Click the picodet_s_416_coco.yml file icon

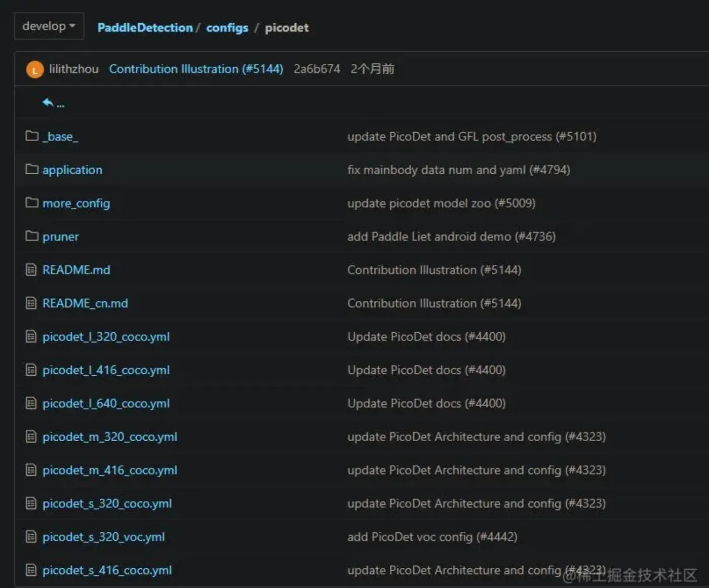pyautogui.click(x=31, y=570)
